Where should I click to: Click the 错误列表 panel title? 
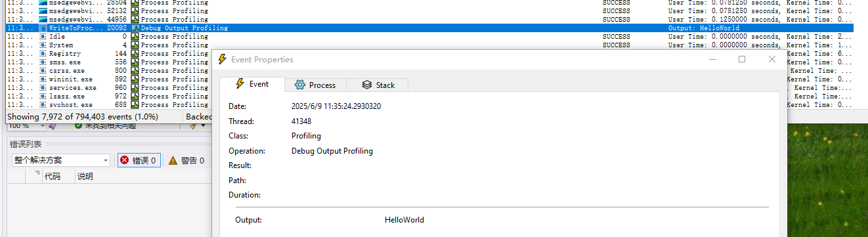25,144
